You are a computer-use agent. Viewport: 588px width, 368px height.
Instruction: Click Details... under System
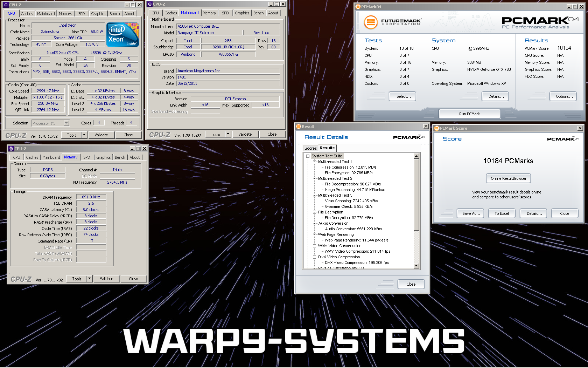(495, 96)
